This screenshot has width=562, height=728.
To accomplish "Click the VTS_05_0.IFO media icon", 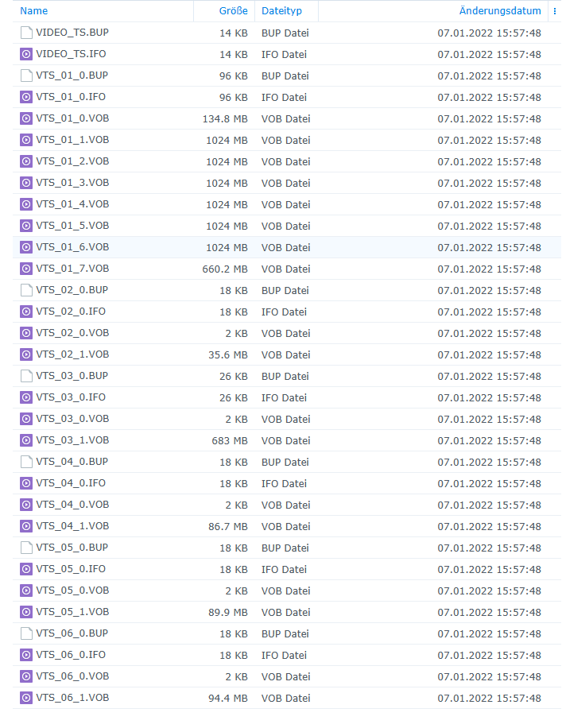I will [26, 569].
